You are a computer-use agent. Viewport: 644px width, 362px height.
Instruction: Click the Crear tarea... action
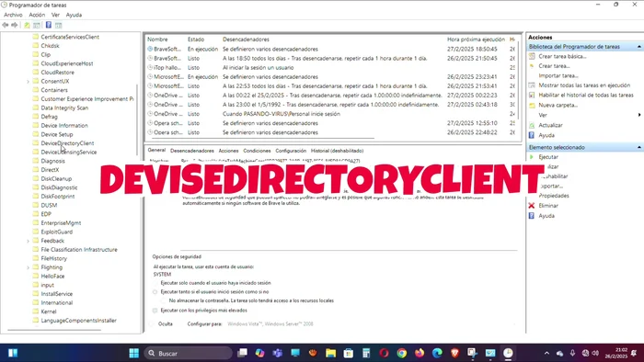coord(554,65)
